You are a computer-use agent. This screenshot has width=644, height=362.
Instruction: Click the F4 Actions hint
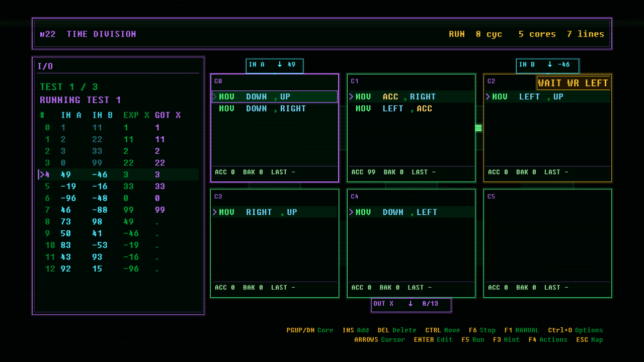(548, 340)
